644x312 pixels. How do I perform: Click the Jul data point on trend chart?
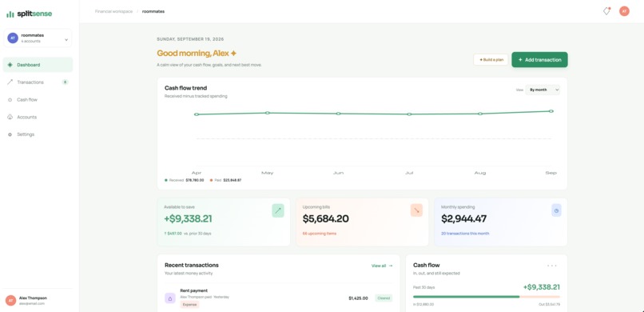[409, 114]
